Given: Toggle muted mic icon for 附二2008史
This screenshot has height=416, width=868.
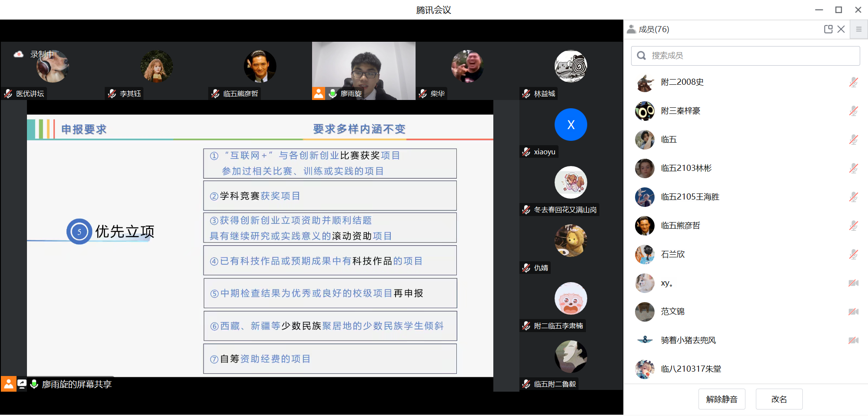Looking at the screenshot, I should [x=853, y=82].
